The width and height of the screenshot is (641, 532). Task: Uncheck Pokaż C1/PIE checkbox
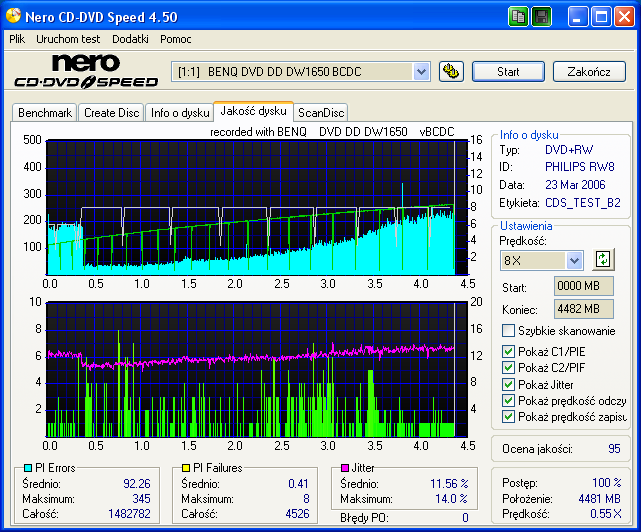click(508, 351)
